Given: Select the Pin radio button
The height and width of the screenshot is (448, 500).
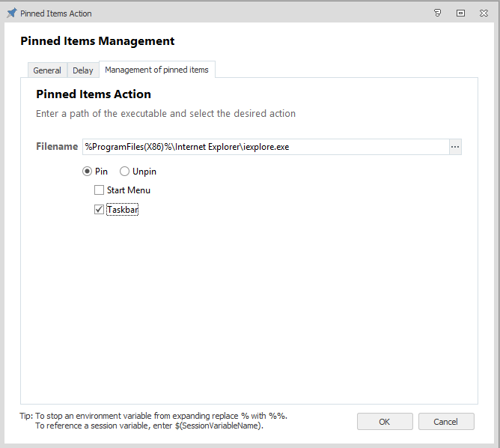Looking at the screenshot, I should (87, 172).
